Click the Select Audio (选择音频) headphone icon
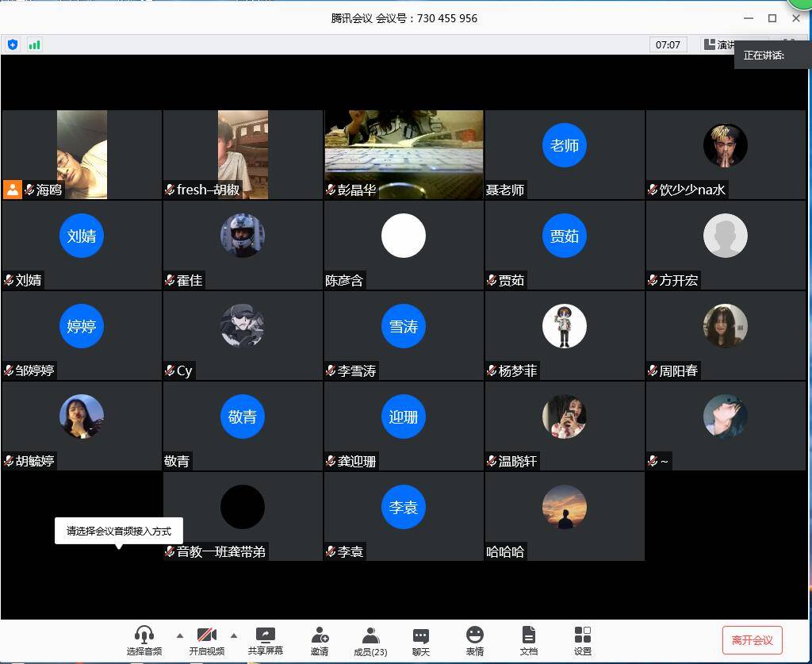 tap(144, 640)
